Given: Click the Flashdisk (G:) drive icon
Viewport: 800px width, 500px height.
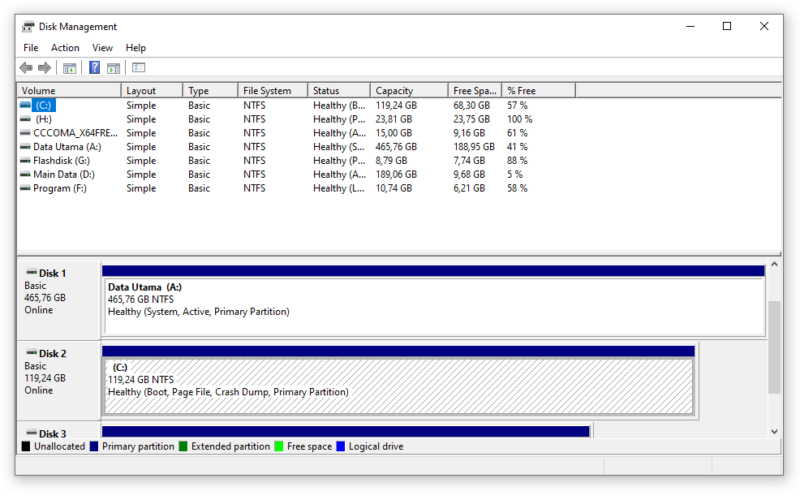Looking at the screenshot, I should tap(25, 160).
